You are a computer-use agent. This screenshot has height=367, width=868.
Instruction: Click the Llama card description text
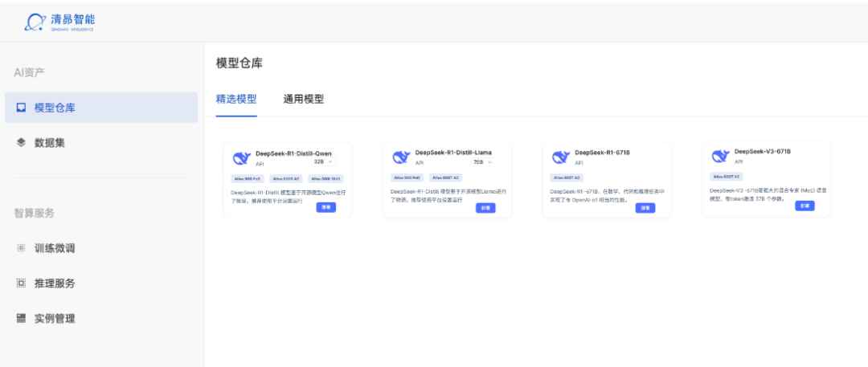tap(448, 195)
